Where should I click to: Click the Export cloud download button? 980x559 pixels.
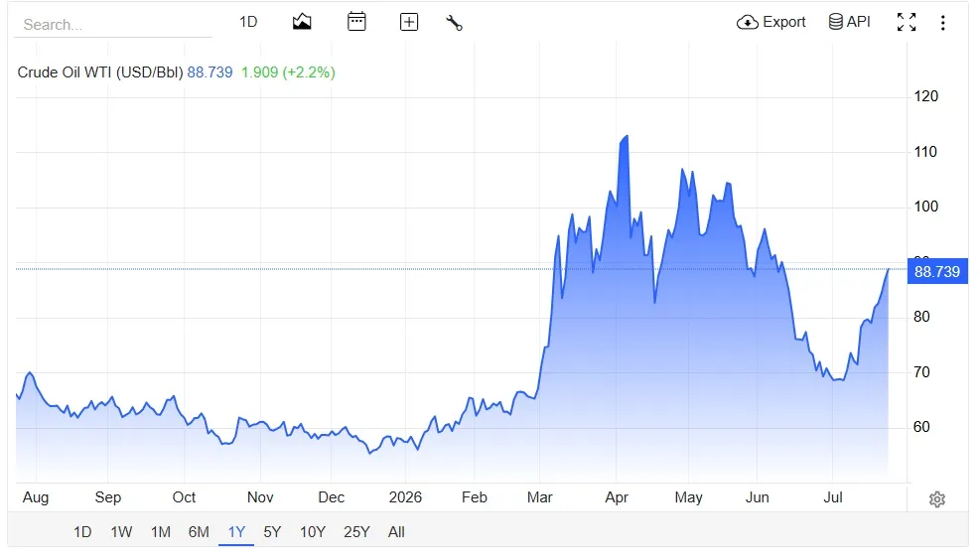[x=771, y=22]
